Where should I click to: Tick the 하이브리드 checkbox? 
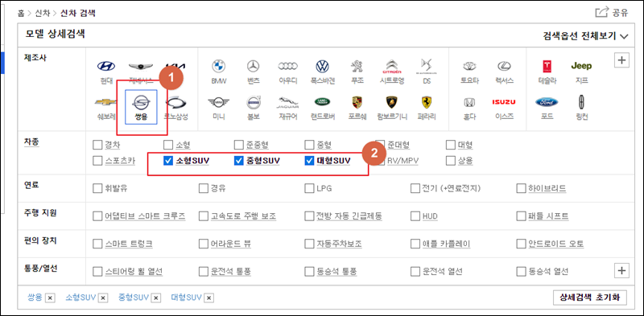coord(521,188)
